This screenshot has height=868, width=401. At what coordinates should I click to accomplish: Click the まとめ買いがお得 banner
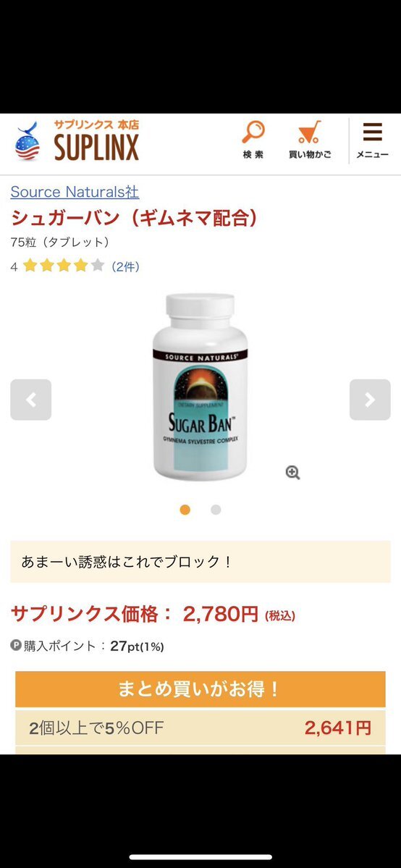(200, 689)
